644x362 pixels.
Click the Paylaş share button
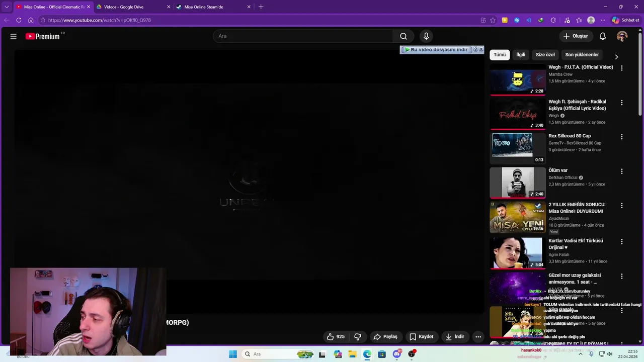(x=385, y=337)
